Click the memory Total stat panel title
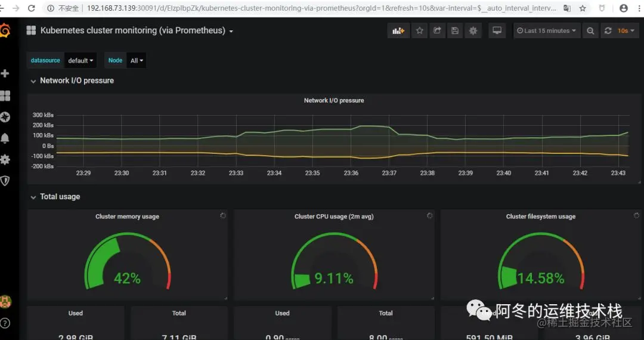644x340 pixels. click(x=179, y=313)
